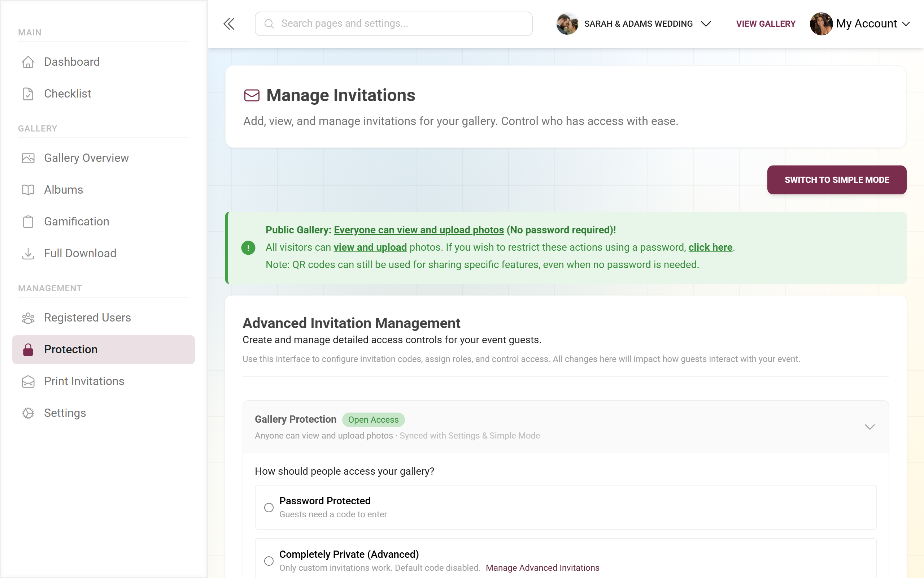Open the Albums section
Image resolution: width=924 pixels, height=578 pixels.
click(104, 190)
